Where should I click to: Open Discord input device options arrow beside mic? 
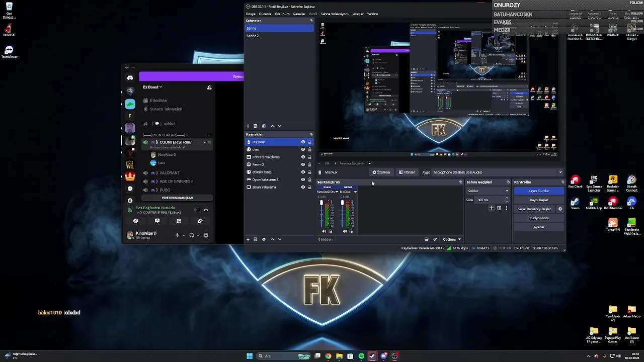pos(183,235)
